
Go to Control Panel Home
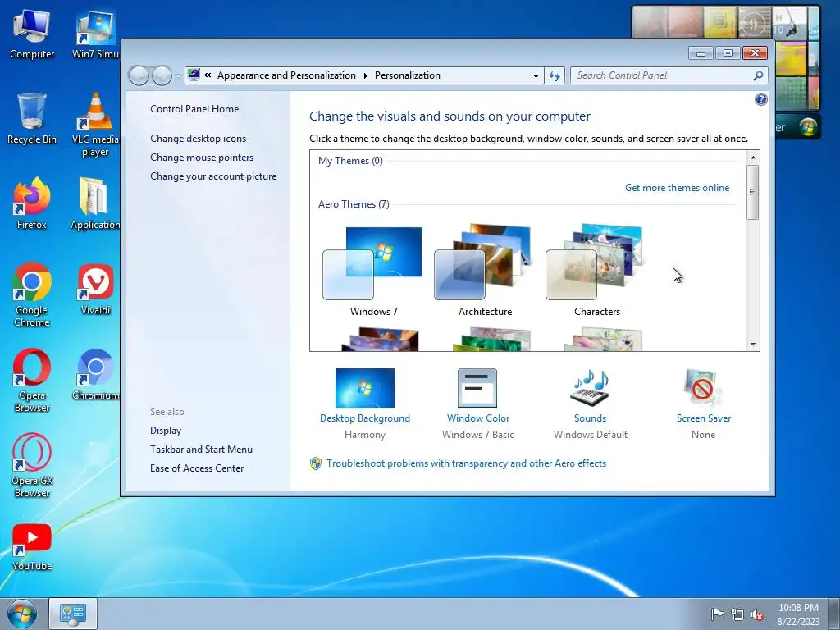[194, 109]
